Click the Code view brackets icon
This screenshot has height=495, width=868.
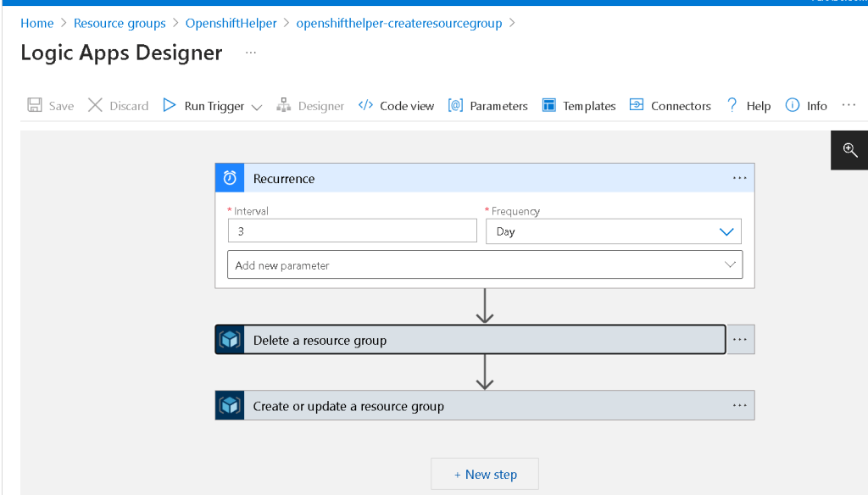[x=365, y=105]
